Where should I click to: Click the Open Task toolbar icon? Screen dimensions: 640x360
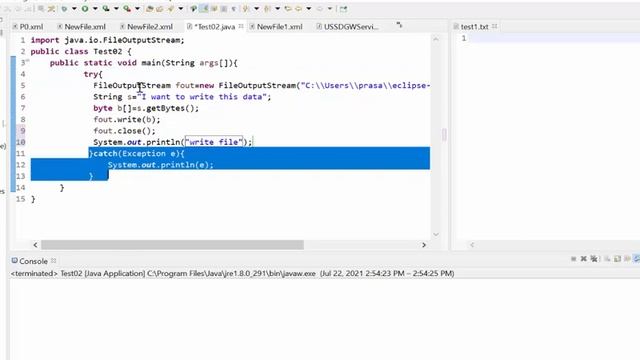(160, 9)
